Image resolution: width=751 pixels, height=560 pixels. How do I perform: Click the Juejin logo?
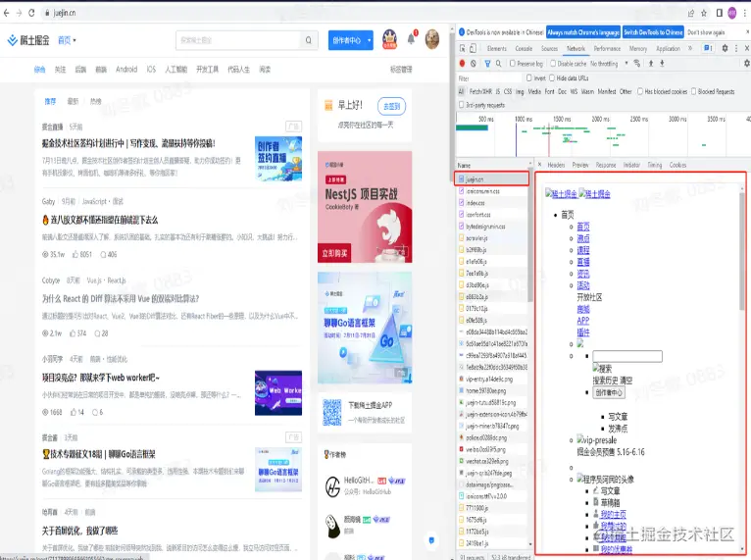(x=28, y=40)
